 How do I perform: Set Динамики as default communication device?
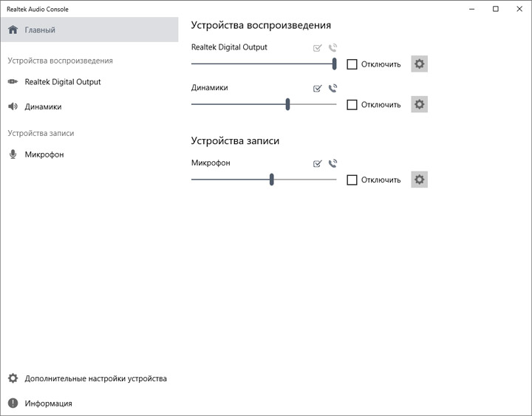click(x=332, y=88)
